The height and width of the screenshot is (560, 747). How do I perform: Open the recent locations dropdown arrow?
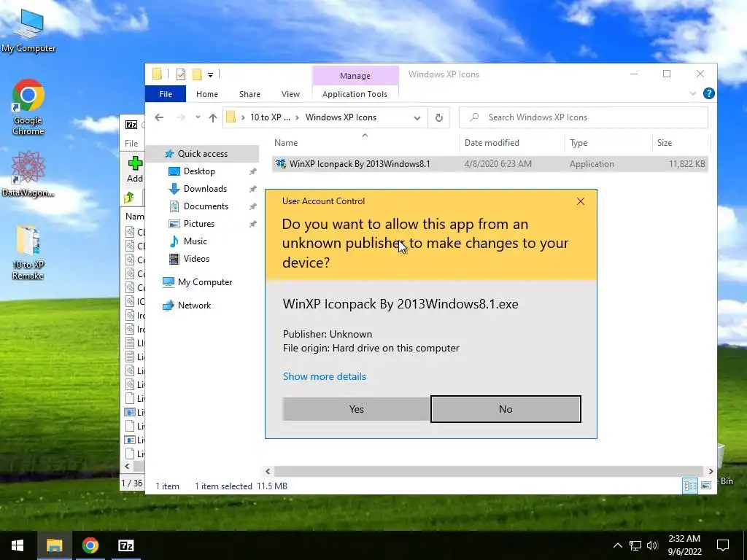[198, 117]
